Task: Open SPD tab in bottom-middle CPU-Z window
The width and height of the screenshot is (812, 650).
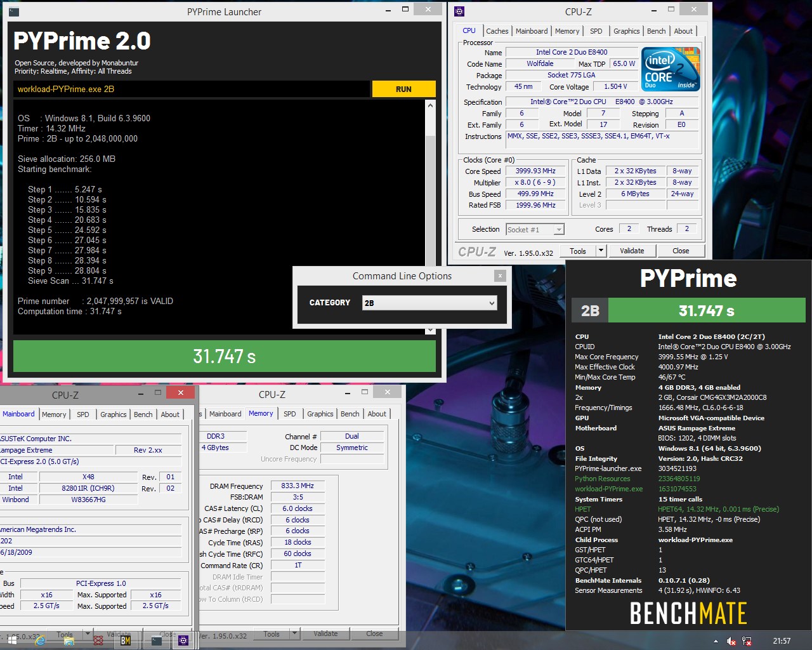Action: point(290,414)
